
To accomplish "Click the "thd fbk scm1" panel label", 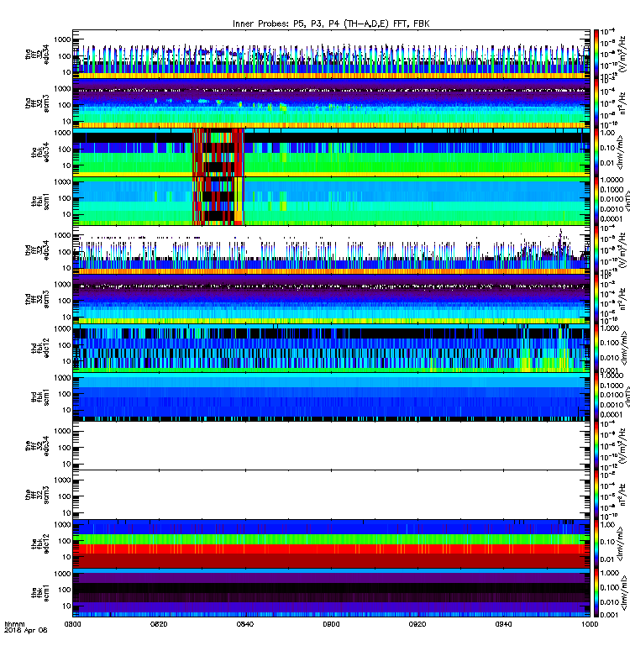I will coord(40,396).
